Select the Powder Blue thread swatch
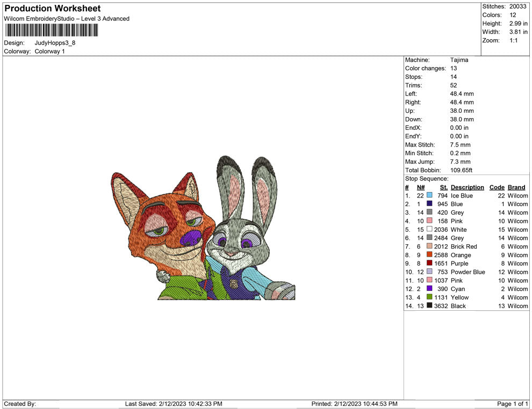 coord(429,272)
